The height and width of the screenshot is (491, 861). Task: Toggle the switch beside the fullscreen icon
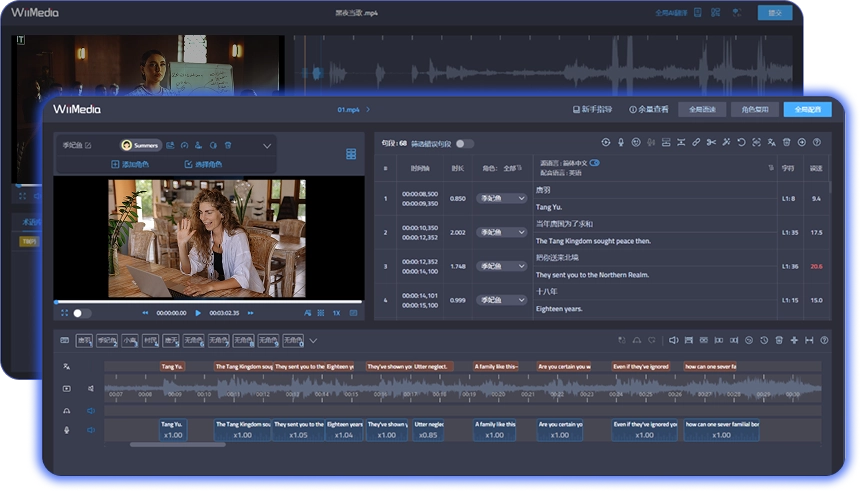[82, 313]
